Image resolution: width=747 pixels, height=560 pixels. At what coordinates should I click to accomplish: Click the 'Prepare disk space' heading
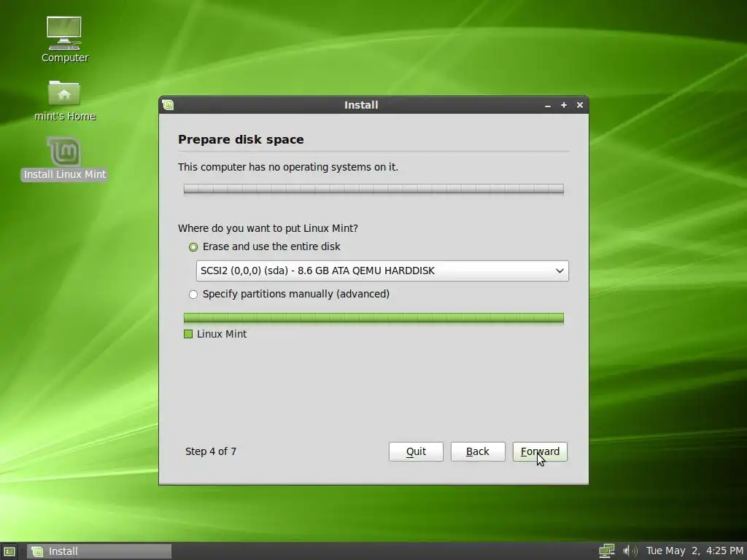241,139
